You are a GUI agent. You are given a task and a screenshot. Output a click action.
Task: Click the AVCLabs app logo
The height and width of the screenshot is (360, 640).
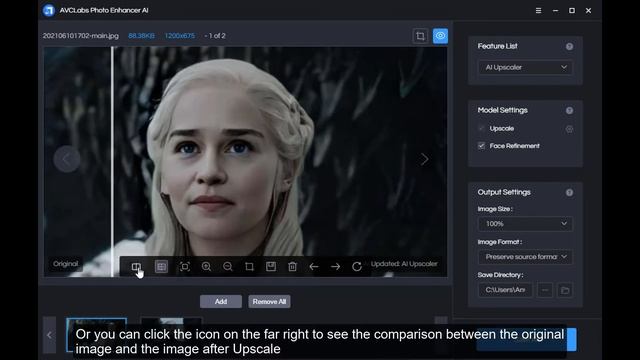pyautogui.click(x=49, y=10)
